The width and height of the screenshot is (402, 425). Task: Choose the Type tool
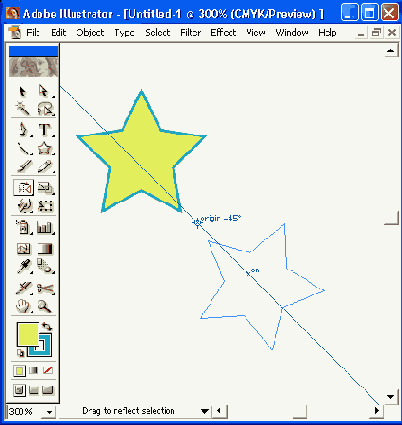pos(45,129)
